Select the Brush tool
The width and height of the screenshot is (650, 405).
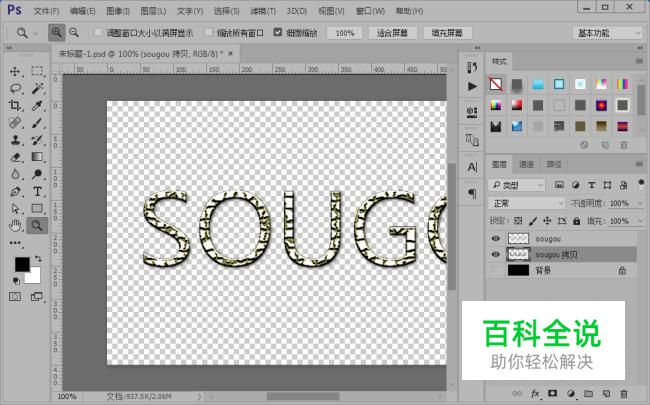pos(37,123)
